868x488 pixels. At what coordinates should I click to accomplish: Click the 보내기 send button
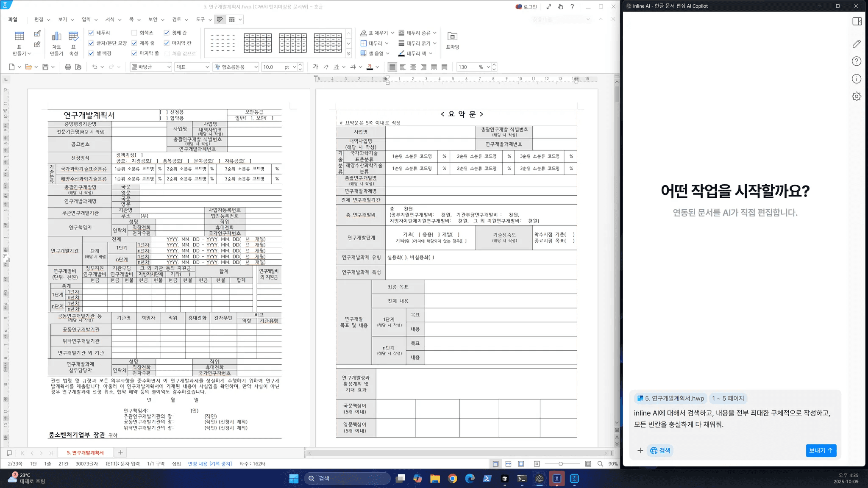(821, 451)
